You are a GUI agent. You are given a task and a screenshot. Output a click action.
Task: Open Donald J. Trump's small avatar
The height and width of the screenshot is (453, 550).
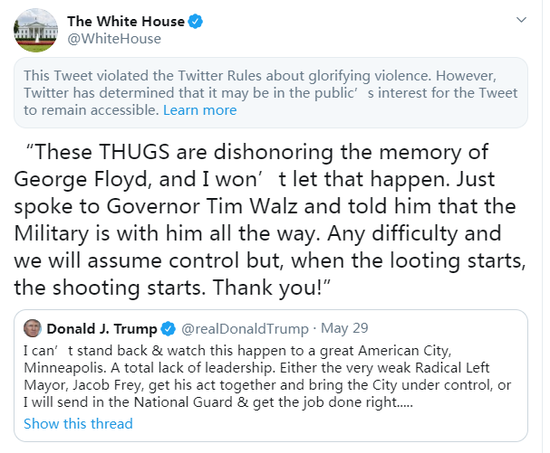32,328
